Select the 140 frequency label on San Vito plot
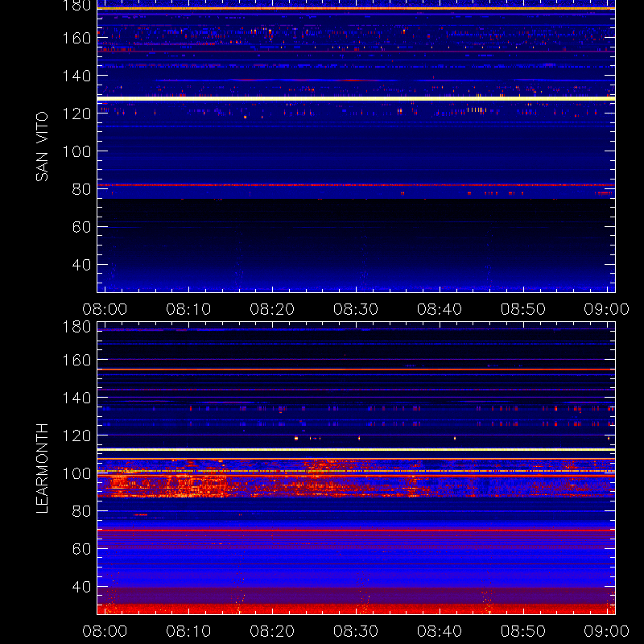The width and height of the screenshot is (644, 644). tap(76, 76)
